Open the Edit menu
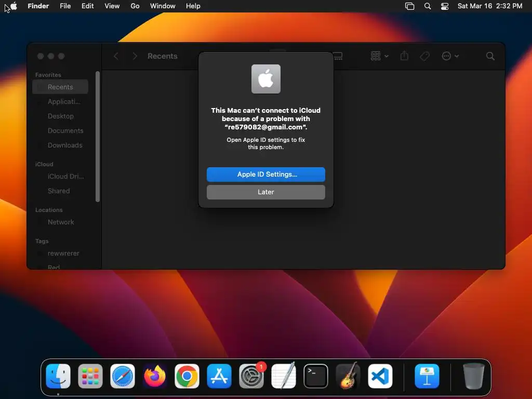Viewport: 532px width, 399px height. click(x=87, y=6)
